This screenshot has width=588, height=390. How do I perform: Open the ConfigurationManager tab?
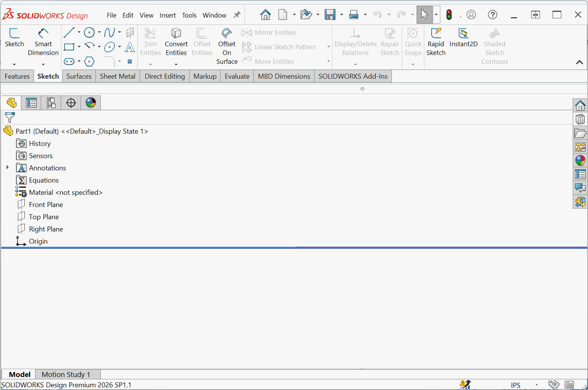pos(51,103)
